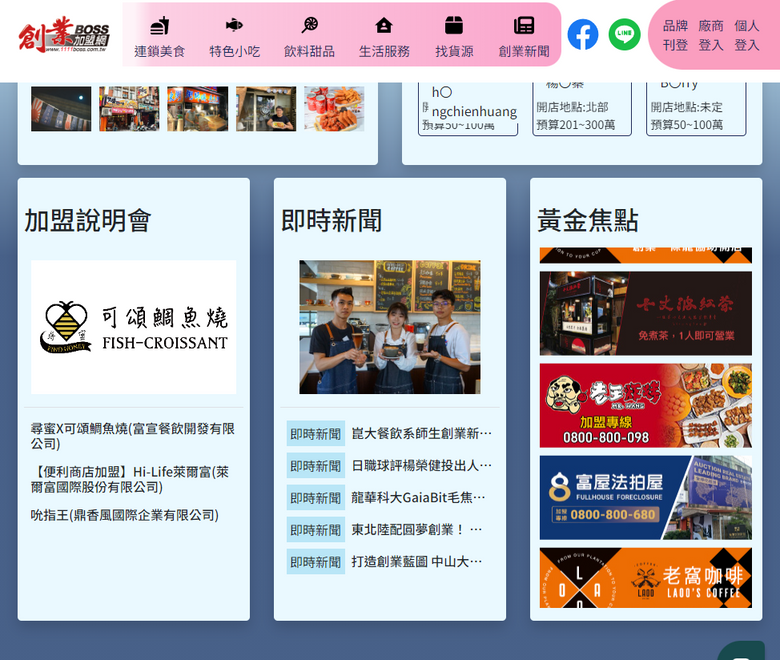Screen dimensions: 780x660
Task: Go to 飲料甜品 menu label
Action: coord(309,51)
